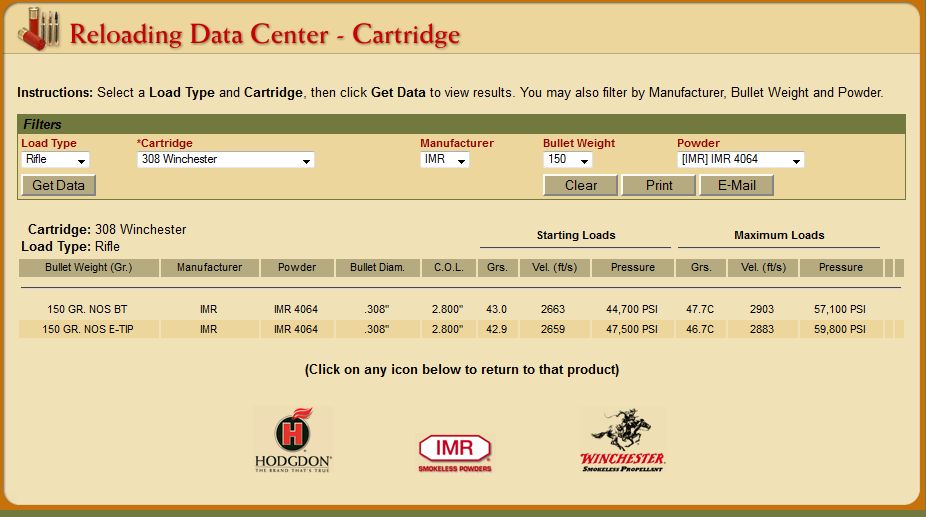Open the Cartridge dropdown showing 308 Winchester
Image resolution: width=926 pixels, height=517 pixels.
coord(226,160)
